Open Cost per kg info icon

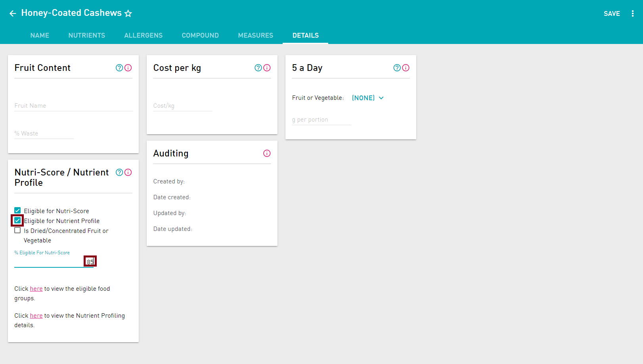[267, 68]
